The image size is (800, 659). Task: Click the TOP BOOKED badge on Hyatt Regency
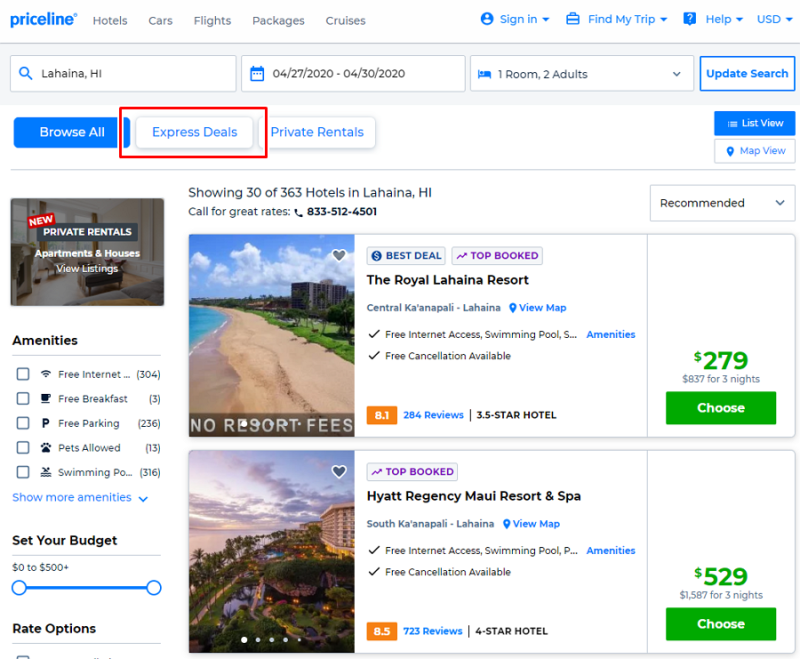tap(412, 472)
